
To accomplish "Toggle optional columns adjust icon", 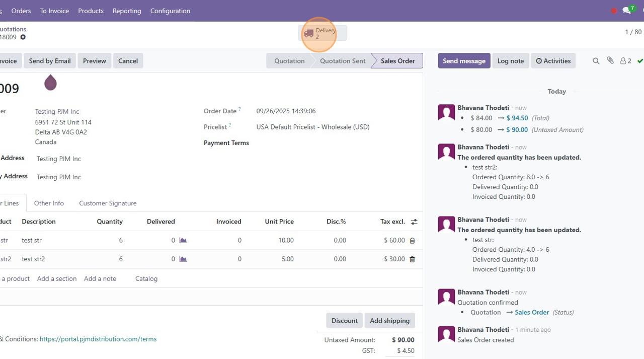I will tap(414, 222).
